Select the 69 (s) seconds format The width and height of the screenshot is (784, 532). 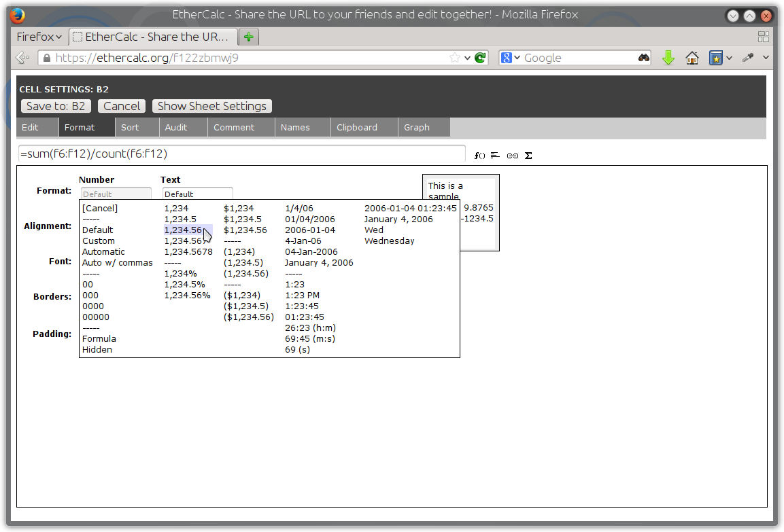[298, 350]
